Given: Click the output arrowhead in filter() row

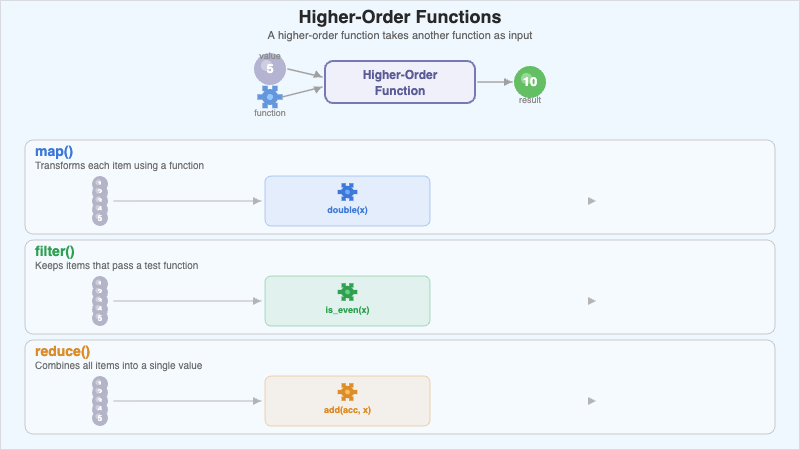Looking at the screenshot, I should (592, 301).
